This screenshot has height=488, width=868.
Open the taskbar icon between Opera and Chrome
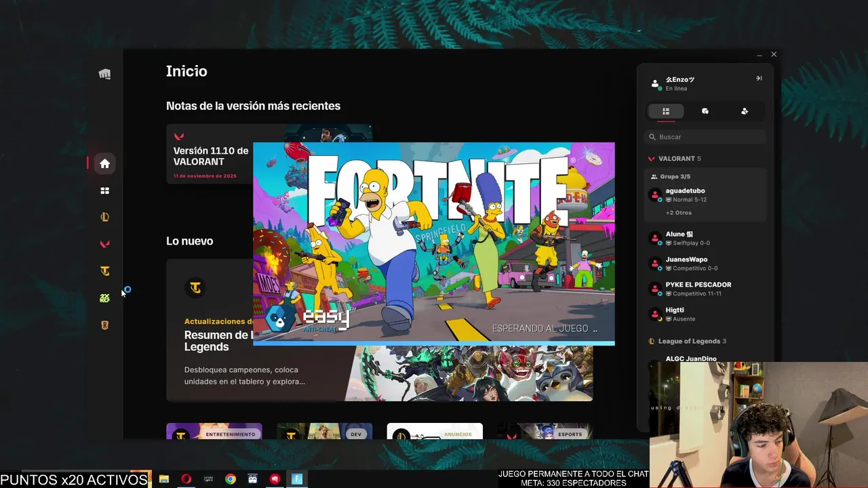click(208, 479)
